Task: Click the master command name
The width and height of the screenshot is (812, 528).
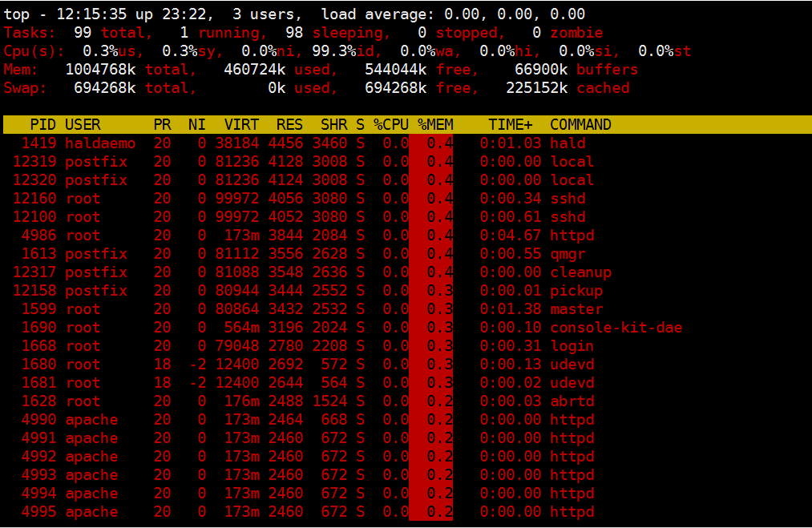Action: [576, 309]
